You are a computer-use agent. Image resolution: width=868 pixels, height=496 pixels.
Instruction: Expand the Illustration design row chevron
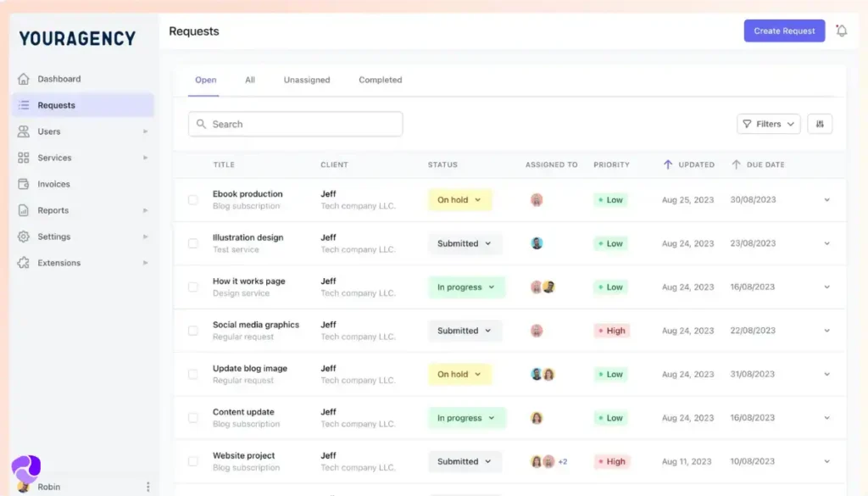click(x=826, y=243)
